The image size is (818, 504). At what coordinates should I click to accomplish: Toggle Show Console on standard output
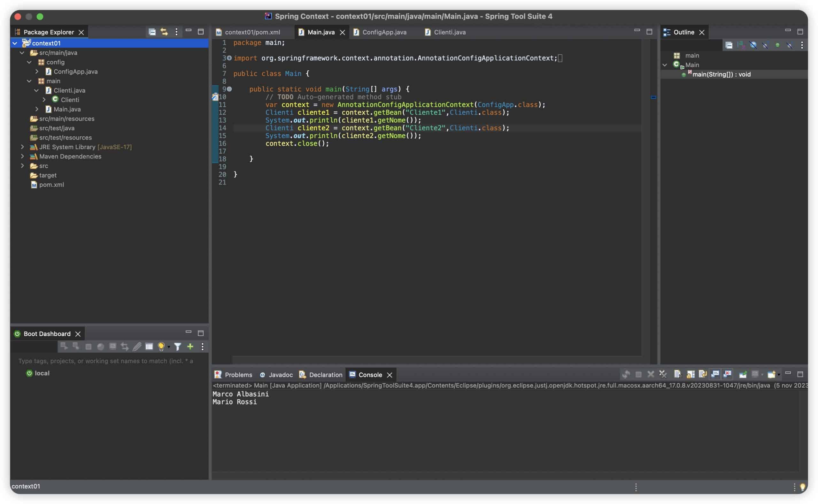[715, 374]
